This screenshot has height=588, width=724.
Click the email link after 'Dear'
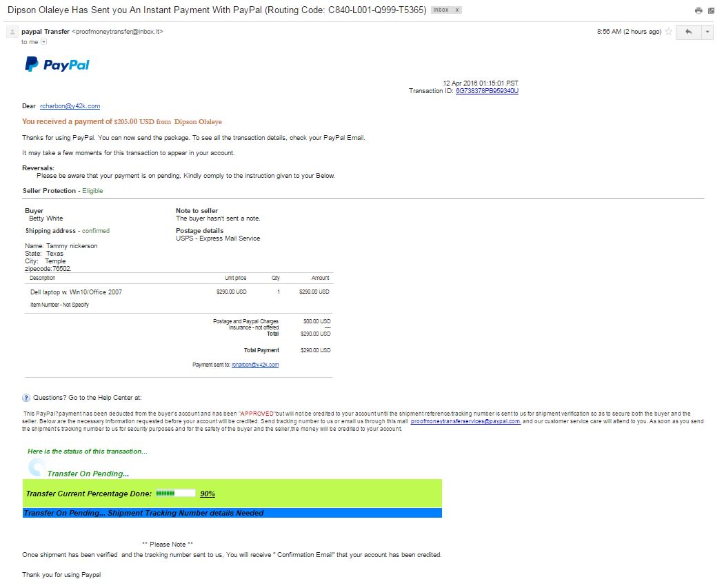pyautogui.click(x=70, y=106)
